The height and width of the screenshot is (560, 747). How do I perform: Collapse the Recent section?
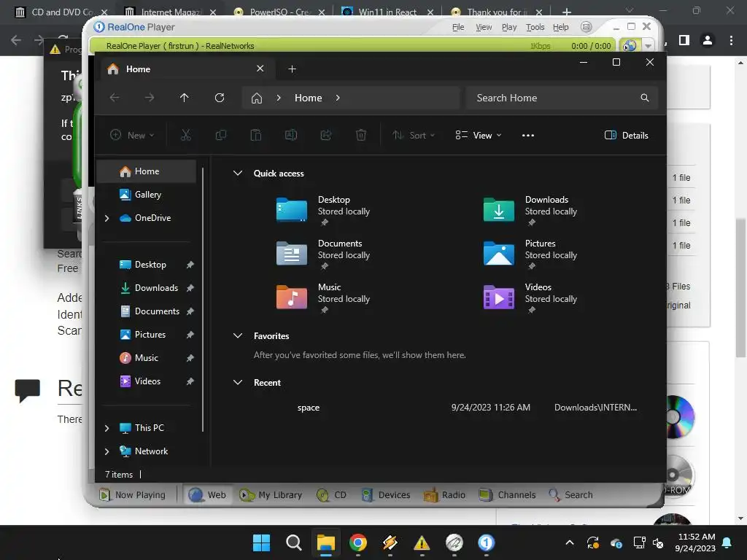238,382
